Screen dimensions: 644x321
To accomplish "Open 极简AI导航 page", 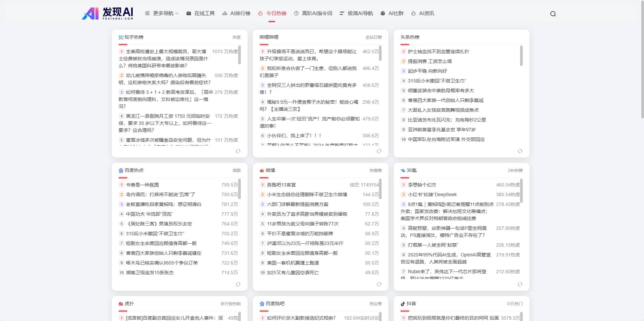I will [x=356, y=13].
